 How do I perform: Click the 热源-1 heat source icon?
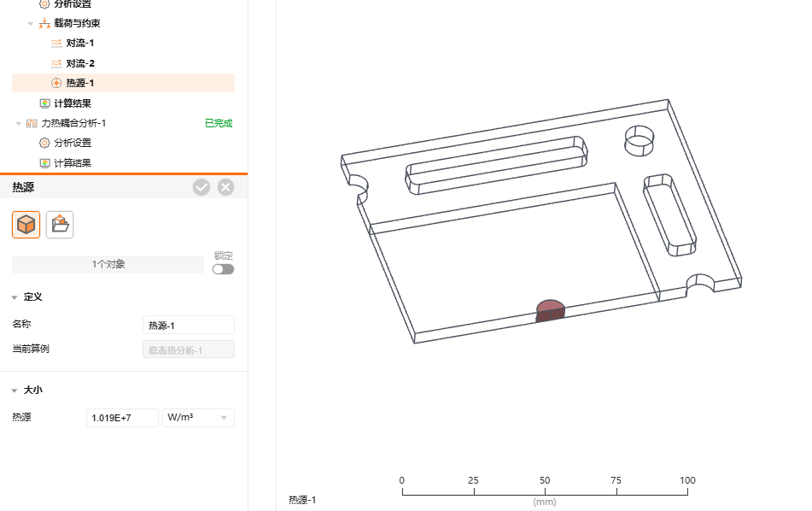click(56, 83)
